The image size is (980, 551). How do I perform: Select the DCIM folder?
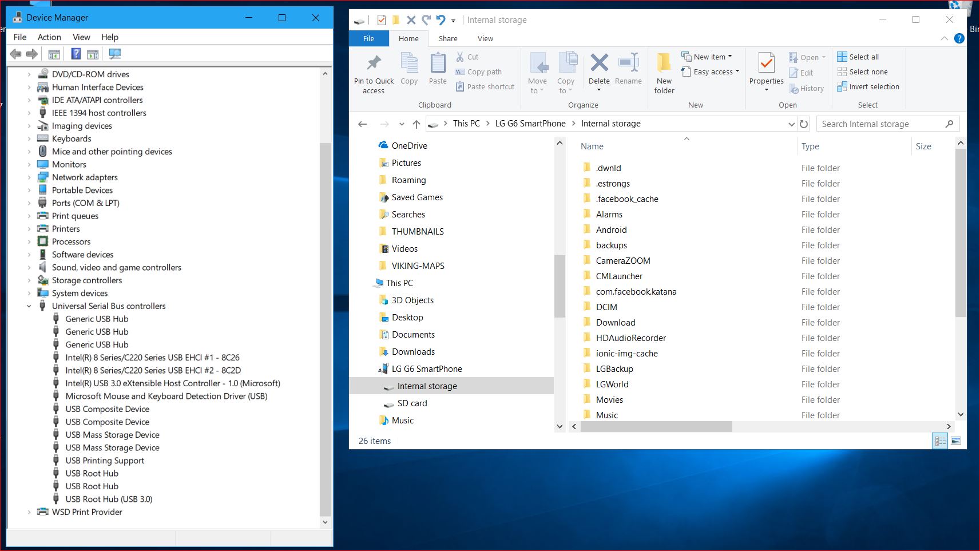606,307
